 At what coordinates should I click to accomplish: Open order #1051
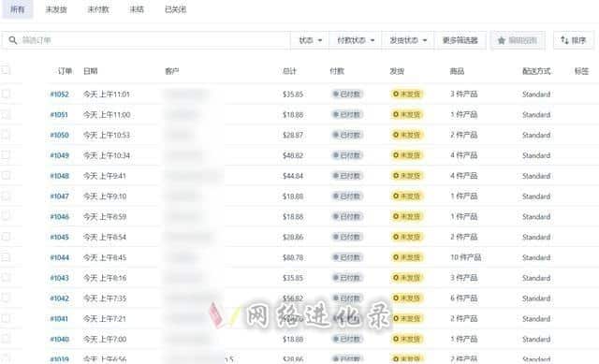click(x=59, y=114)
